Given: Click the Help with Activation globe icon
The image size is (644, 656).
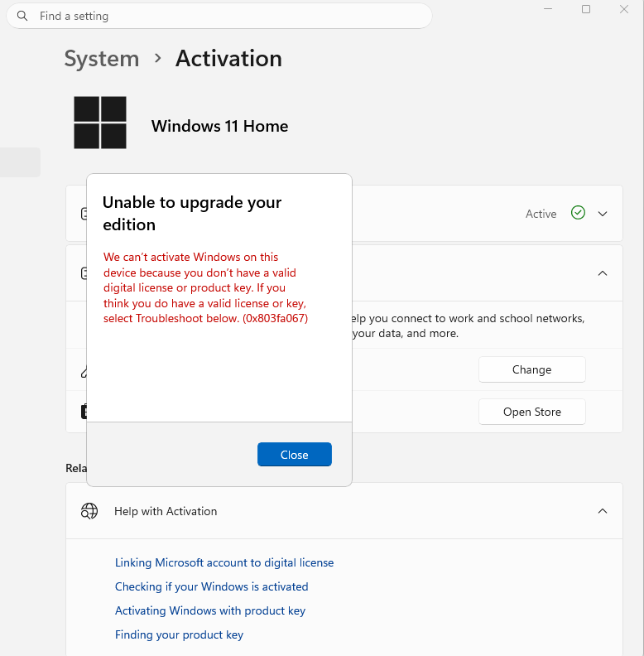Looking at the screenshot, I should click(x=89, y=511).
